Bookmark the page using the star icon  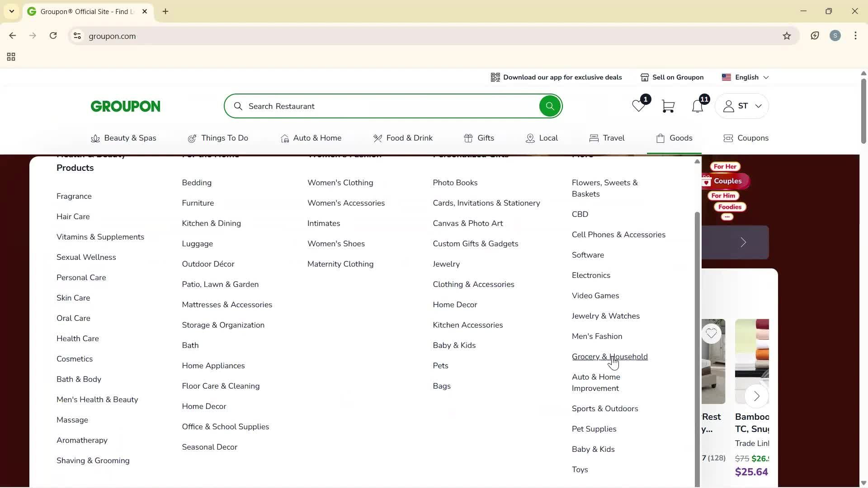(x=787, y=36)
